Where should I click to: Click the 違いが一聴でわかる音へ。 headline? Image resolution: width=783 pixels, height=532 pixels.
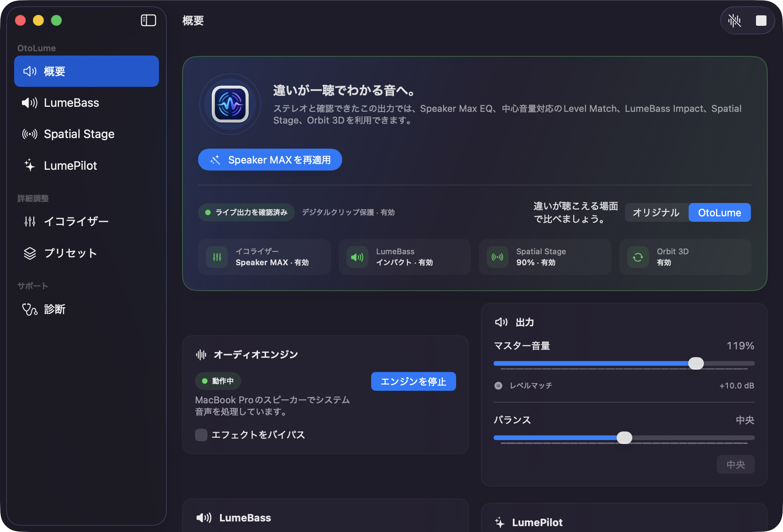(x=344, y=90)
